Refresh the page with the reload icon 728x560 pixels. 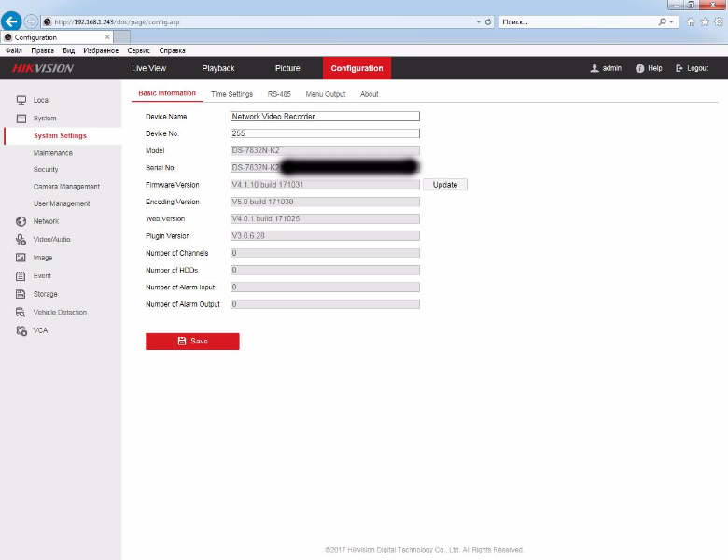tap(488, 21)
